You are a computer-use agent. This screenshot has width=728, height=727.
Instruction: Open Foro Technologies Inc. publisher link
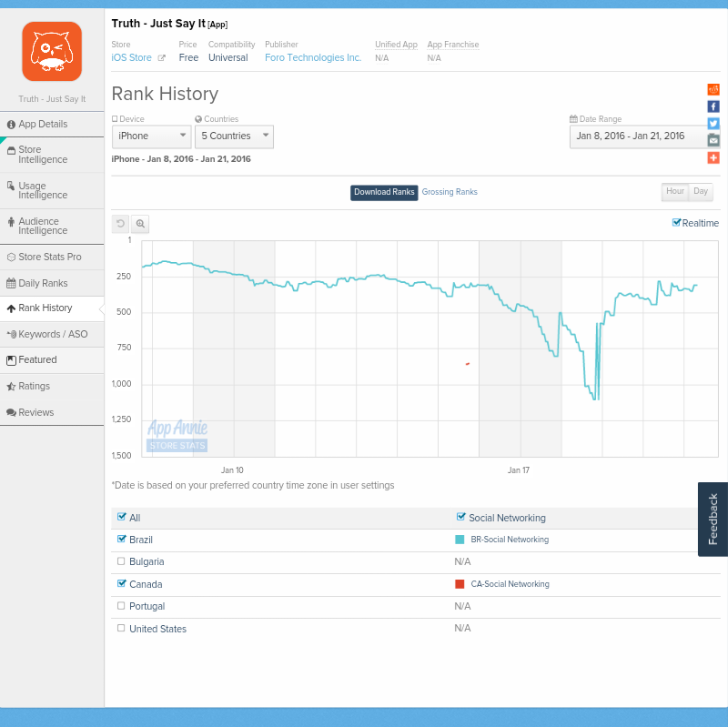tap(313, 58)
